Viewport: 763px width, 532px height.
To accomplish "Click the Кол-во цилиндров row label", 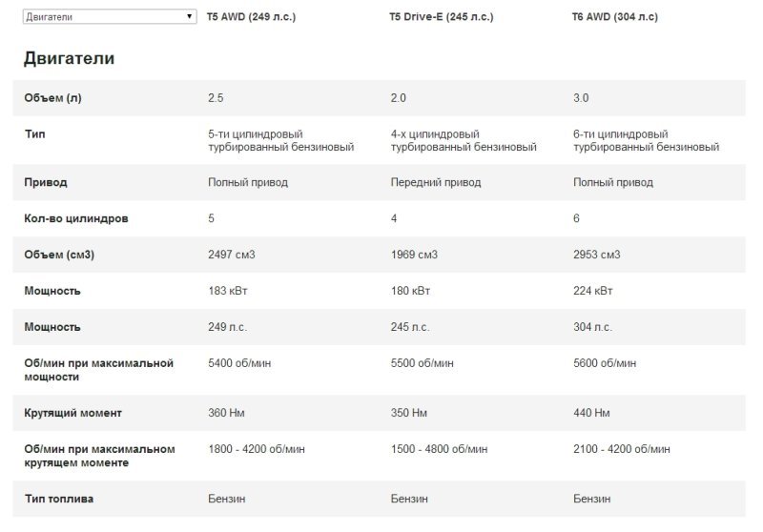I will (76, 218).
